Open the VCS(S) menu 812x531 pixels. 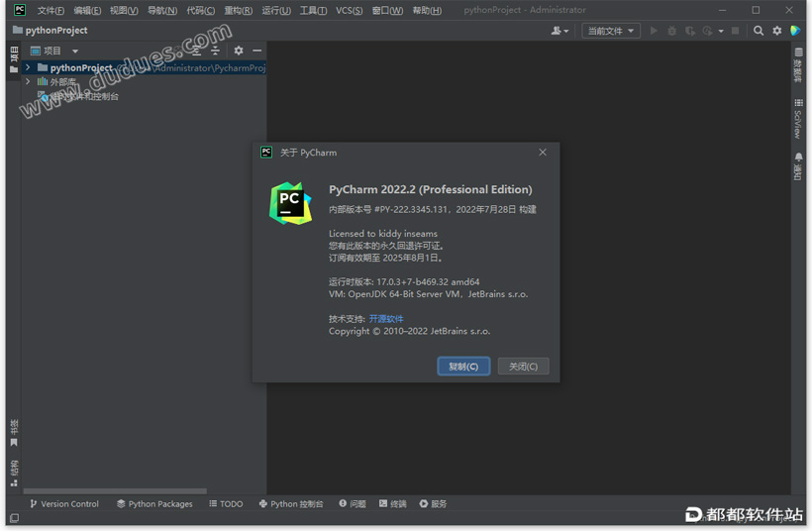coord(349,10)
